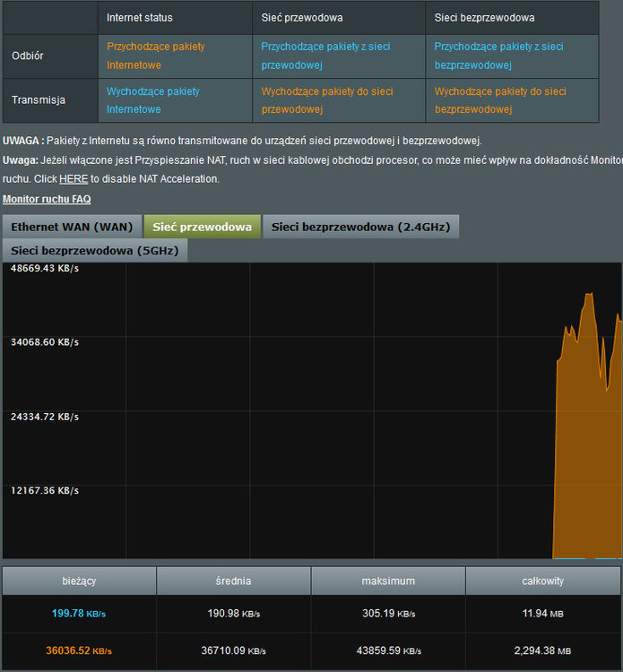Click the całkowity column header
623x672 pixels.
543,582
